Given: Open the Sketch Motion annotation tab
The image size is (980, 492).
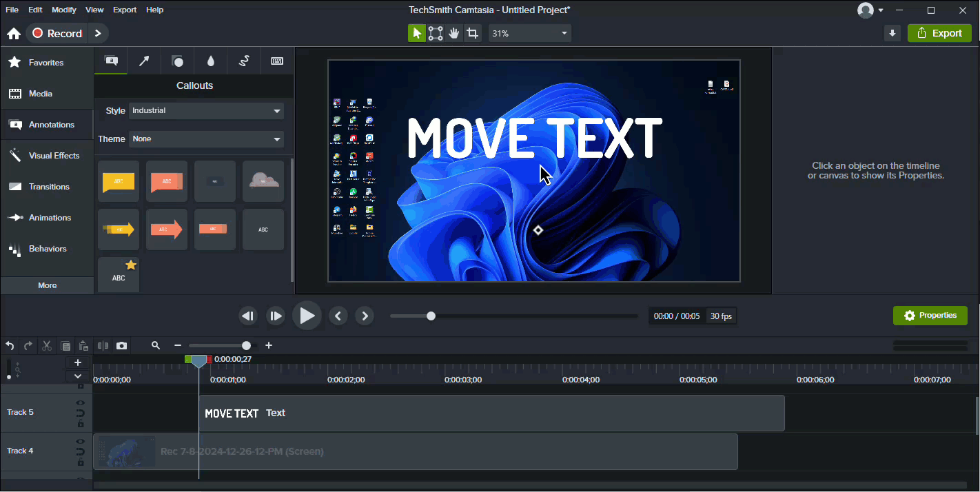Looking at the screenshot, I should point(244,61).
